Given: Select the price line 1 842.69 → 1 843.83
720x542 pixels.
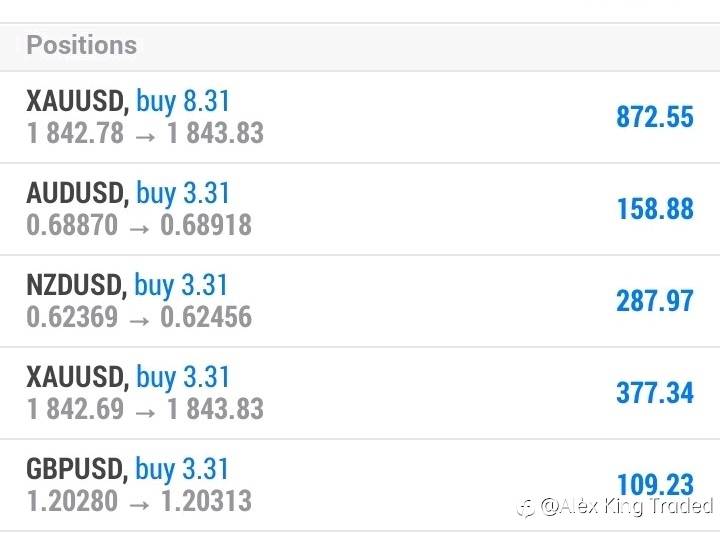Looking at the screenshot, I should [145, 409].
